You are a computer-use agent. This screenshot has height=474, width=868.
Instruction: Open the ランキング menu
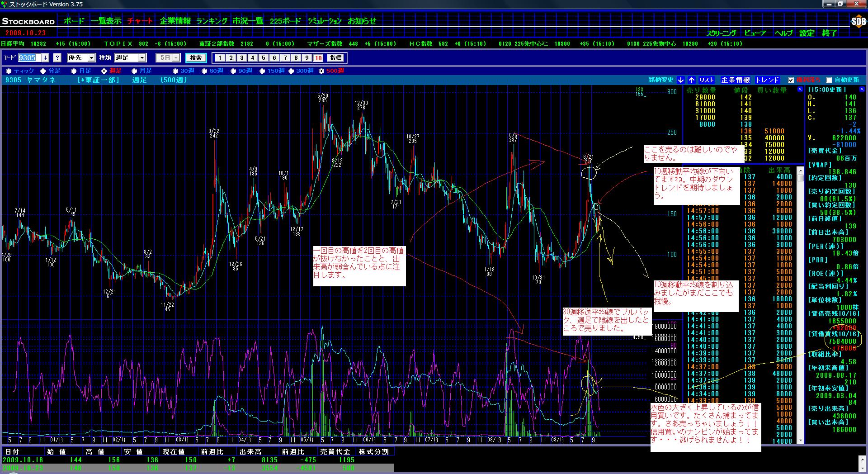click(x=212, y=21)
